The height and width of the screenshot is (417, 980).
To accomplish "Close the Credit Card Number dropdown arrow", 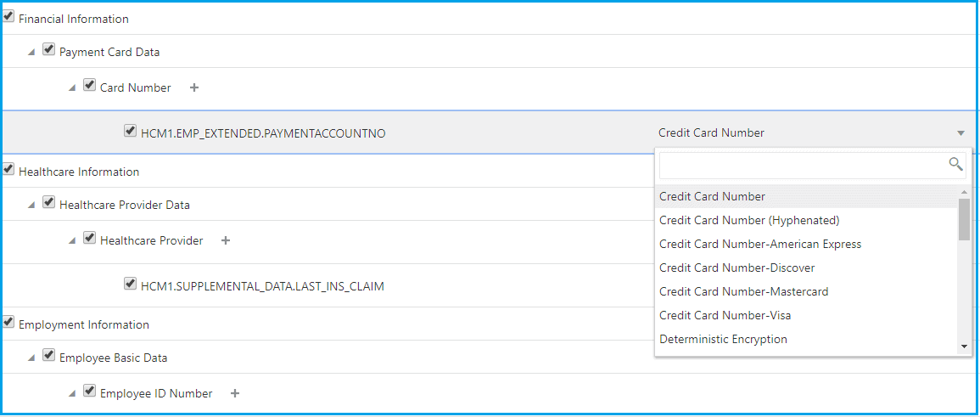I will pyautogui.click(x=960, y=133).
